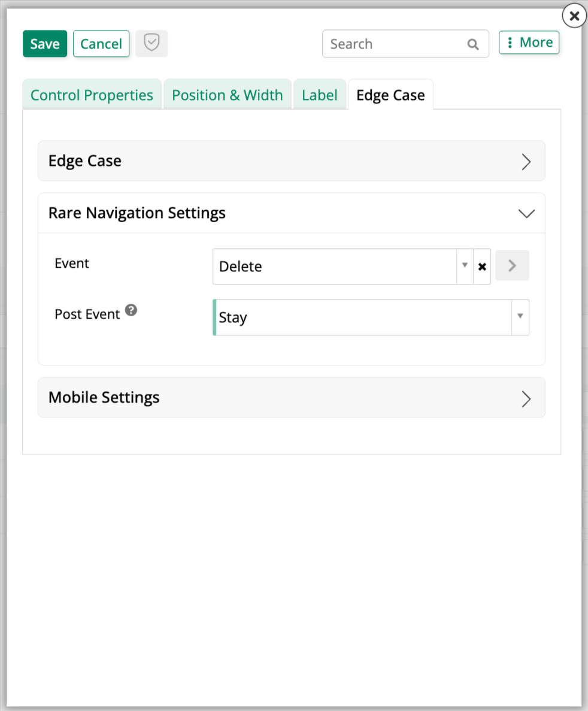Click the Save button

point(45,44)
